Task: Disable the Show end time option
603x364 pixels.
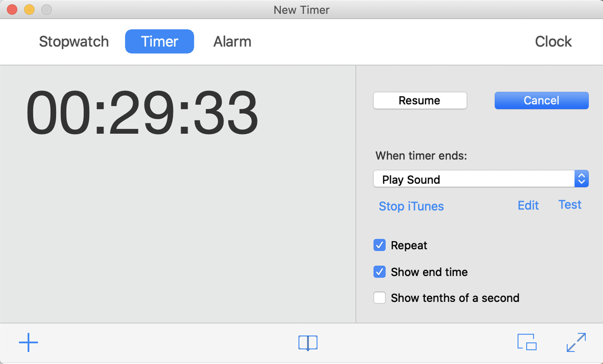Action: click(380, 272)
